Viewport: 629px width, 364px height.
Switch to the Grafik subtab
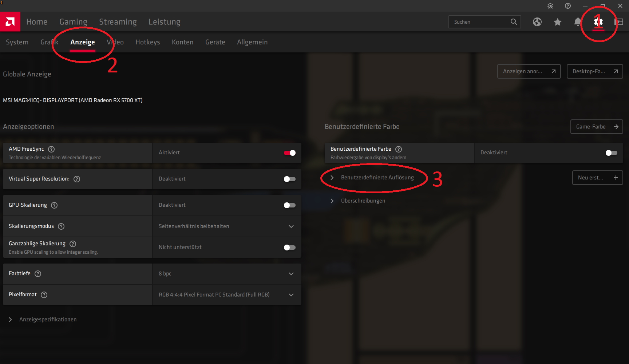[x=50, y=42]
